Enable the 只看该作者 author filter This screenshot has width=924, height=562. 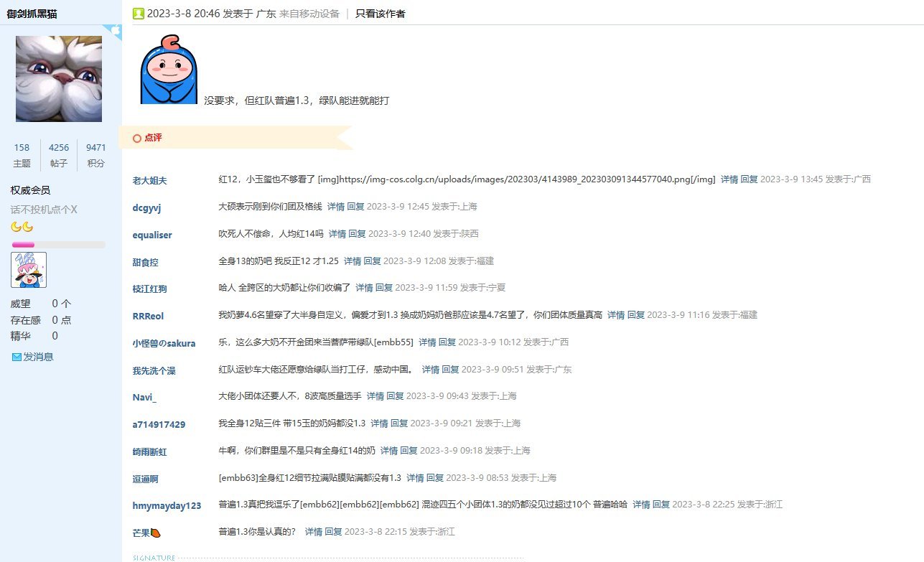tap(378, 13)
